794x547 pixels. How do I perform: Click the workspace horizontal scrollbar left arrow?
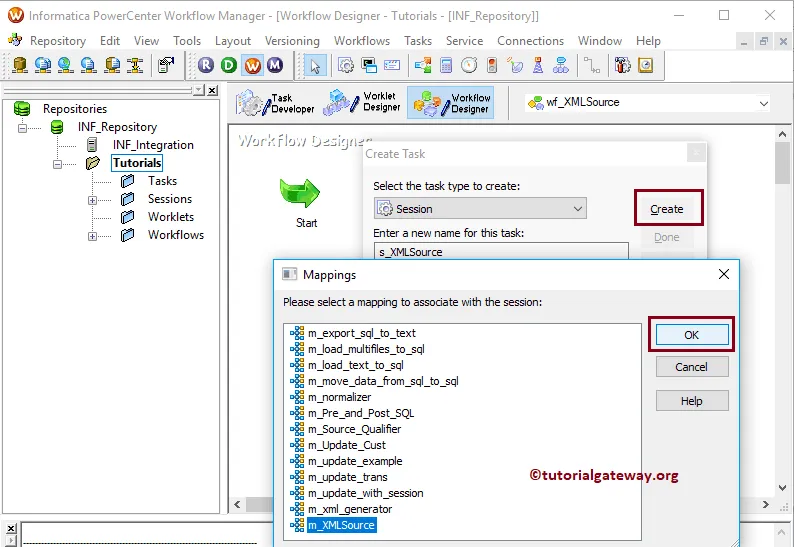(x=237, y=504)
